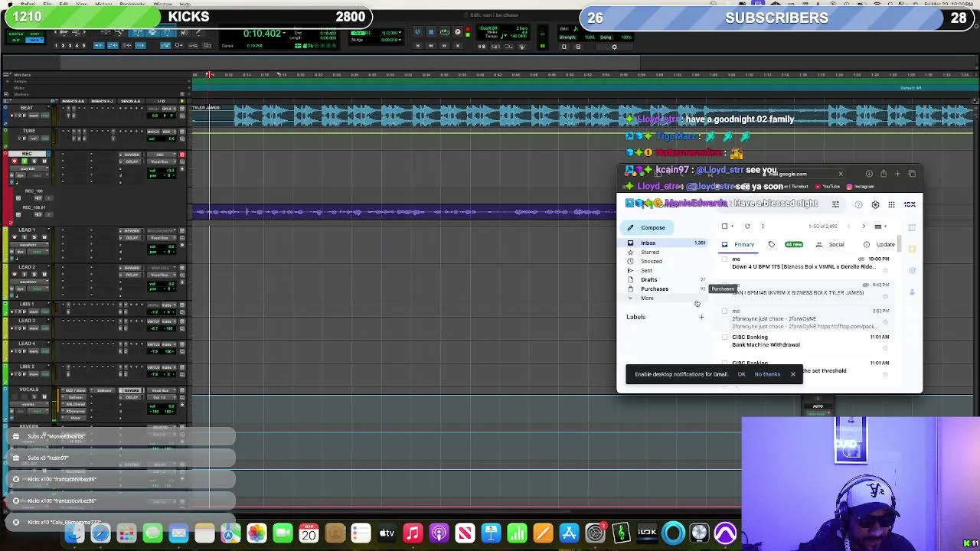Tick checkbox for CIBC Bank Machine Withdrawal email
Screen dimensions: 980x551
724,337
